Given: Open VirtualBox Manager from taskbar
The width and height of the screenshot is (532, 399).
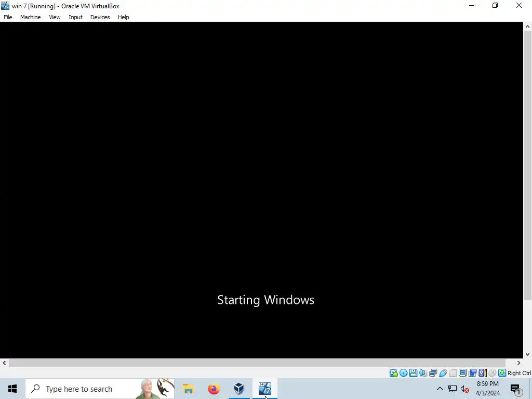Looking at the screenshot, I should pyautogui.click(x=239, y=389).
